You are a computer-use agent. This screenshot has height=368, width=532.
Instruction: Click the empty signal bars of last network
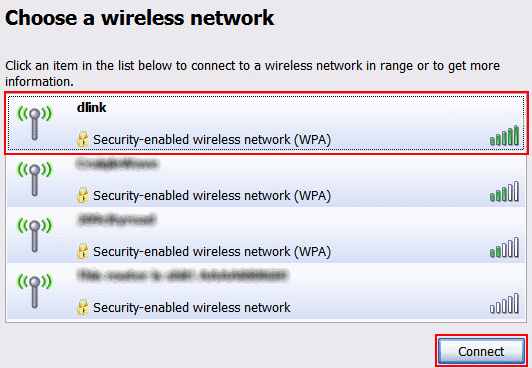tap(504, 303)
